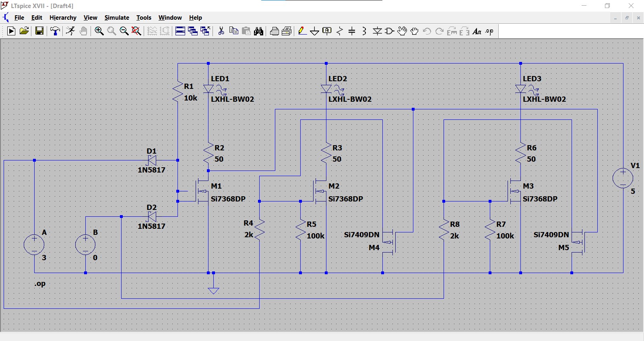
Task: Open the View menu
Action: (90, 18)
